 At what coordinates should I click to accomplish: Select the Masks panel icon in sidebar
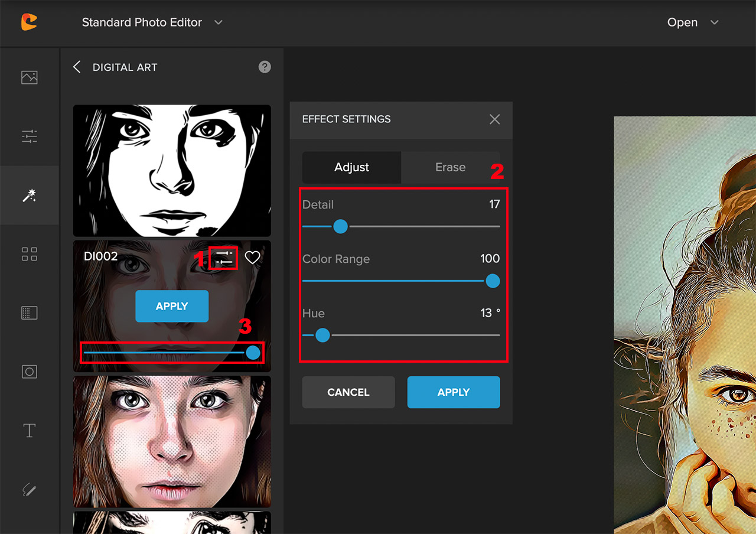(29, 312)
